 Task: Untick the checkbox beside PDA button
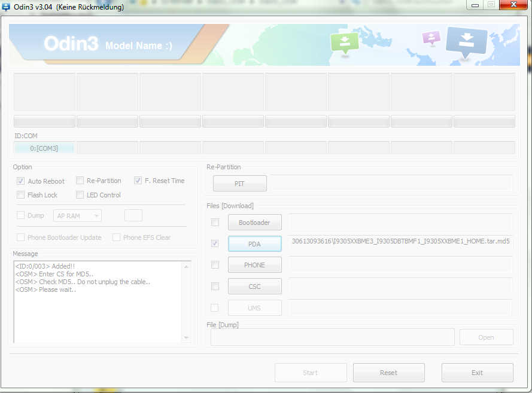[215, 243]
